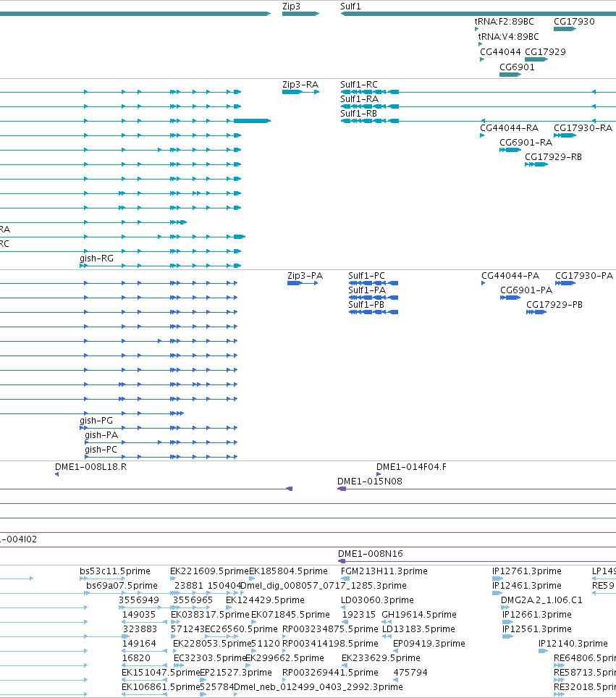616x698 pixels.
Task: Select the FGM213H11.3prime EST
Action: coord(345,579)
